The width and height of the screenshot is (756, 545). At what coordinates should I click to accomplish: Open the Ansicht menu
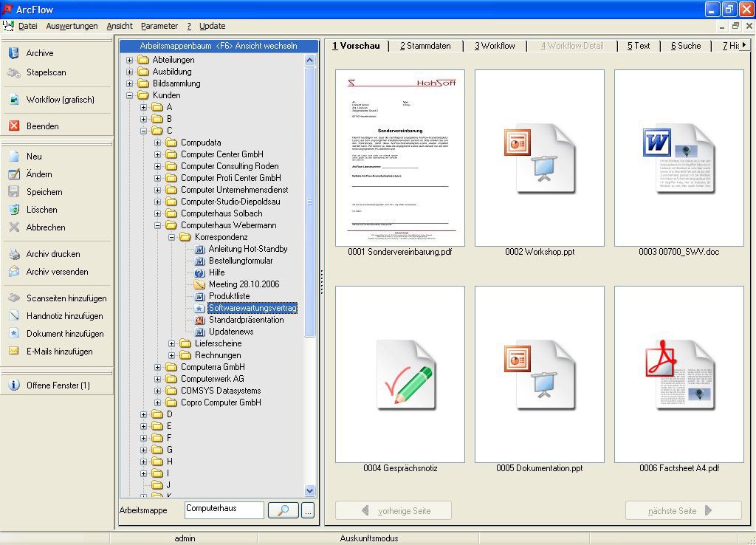coord(120,26)
